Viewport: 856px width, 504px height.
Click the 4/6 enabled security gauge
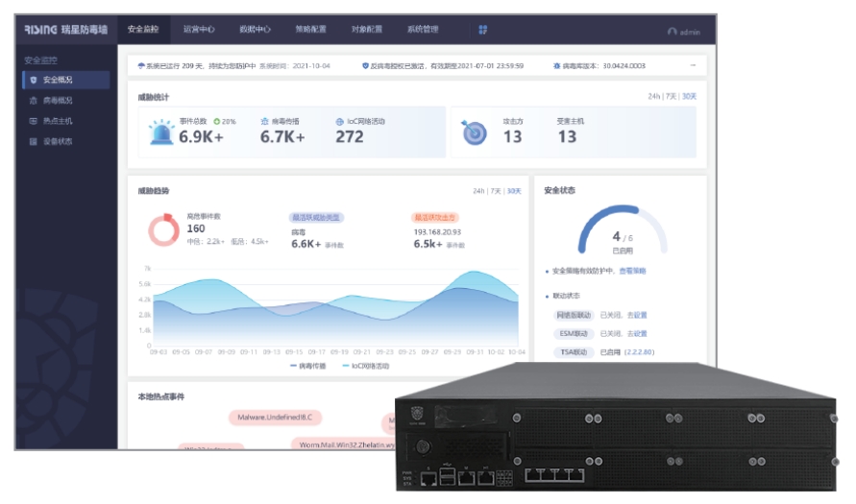(x=623, y=230)
